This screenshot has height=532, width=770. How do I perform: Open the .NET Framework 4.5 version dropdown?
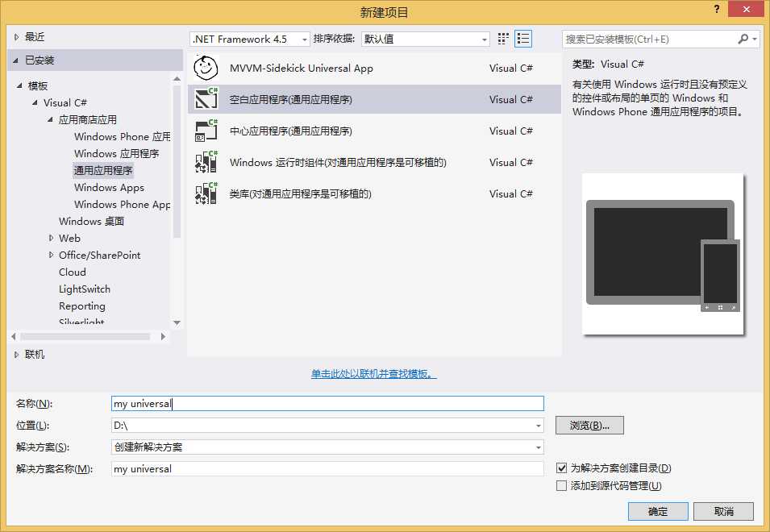point(305,38)
